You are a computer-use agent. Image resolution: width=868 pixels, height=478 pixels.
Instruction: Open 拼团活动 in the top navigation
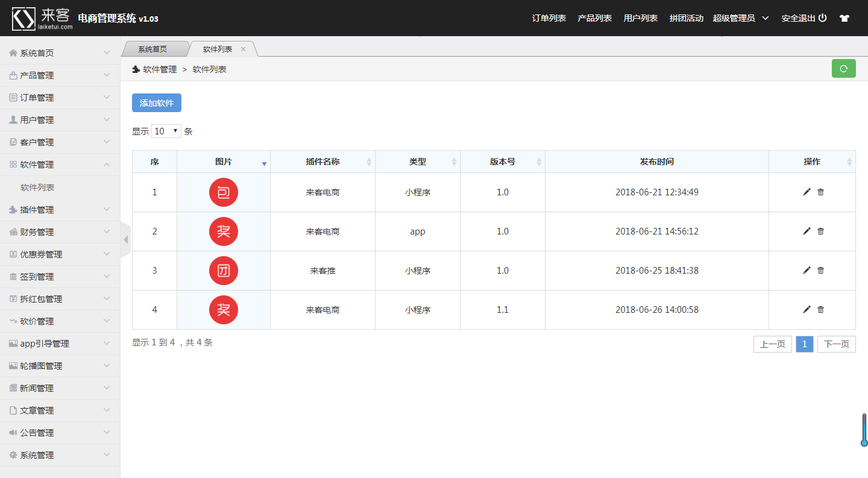click(687, 18)
